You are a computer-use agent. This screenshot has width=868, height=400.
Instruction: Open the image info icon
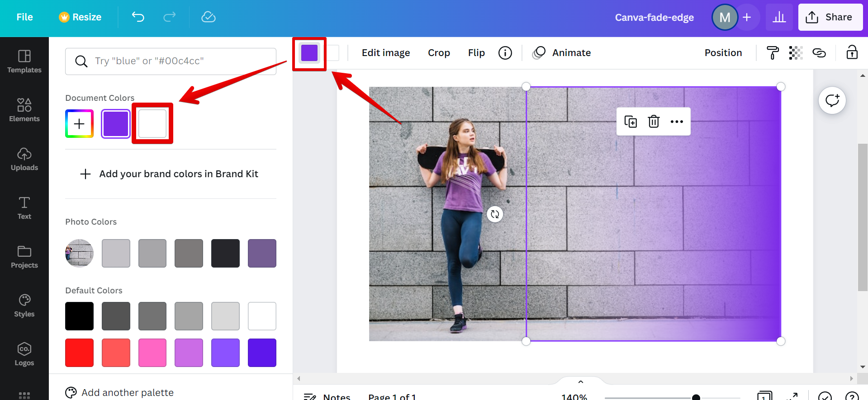[x=505, y=53]
